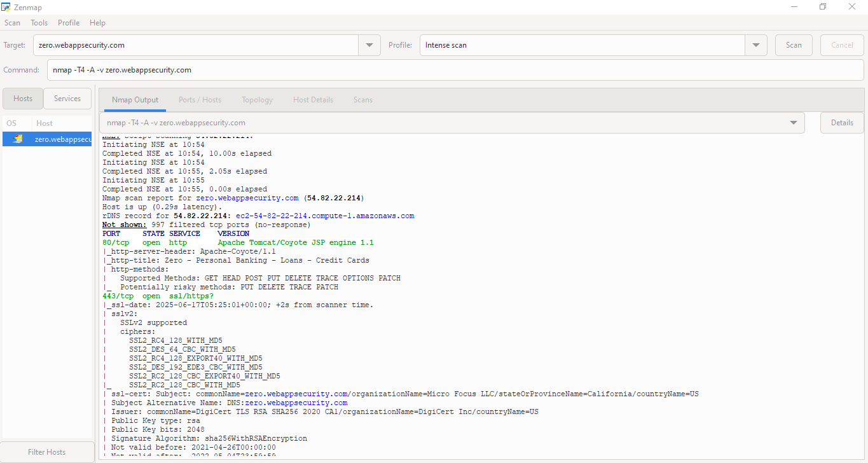Click 'Completed NSE at 10:54, 10.00s elapsed' line
868x463 pixels.
(x=187, y=153)
